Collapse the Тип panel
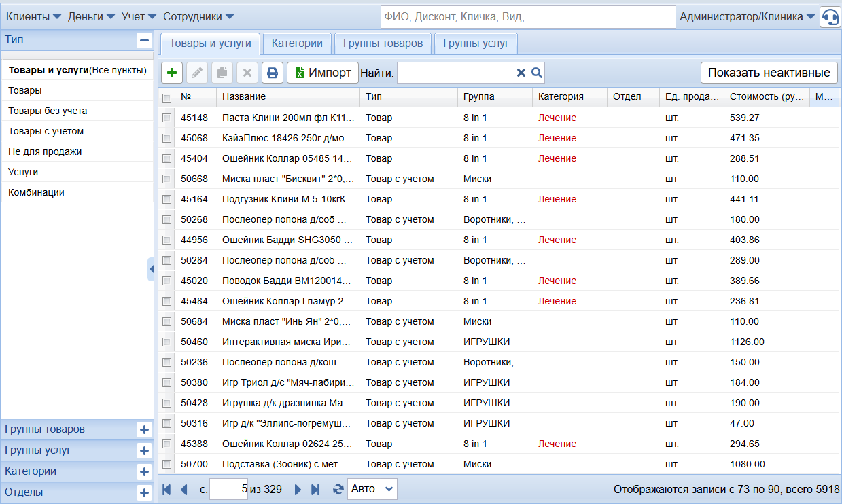This screenshot has height=504, width=842. coord(144,40)
